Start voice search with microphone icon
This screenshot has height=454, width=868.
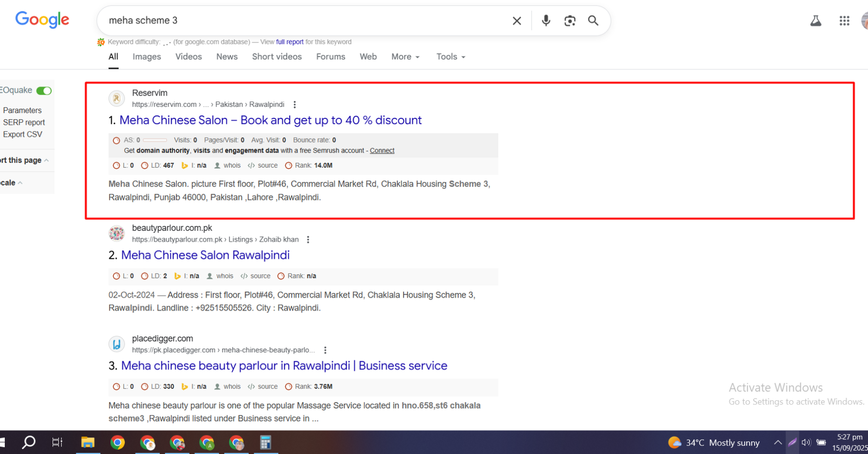click(x=546, y=21)
